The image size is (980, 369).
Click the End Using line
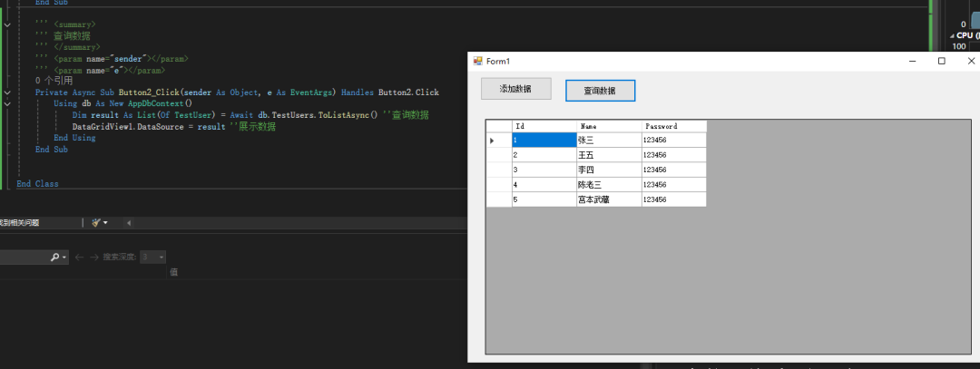tap(75, 138)
